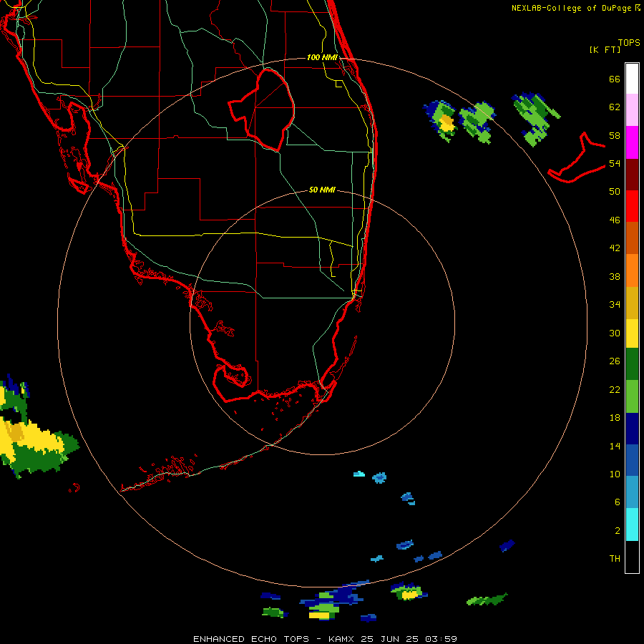Click the ENHANCED ECHO TOPS product title

[x=251, y=639]
